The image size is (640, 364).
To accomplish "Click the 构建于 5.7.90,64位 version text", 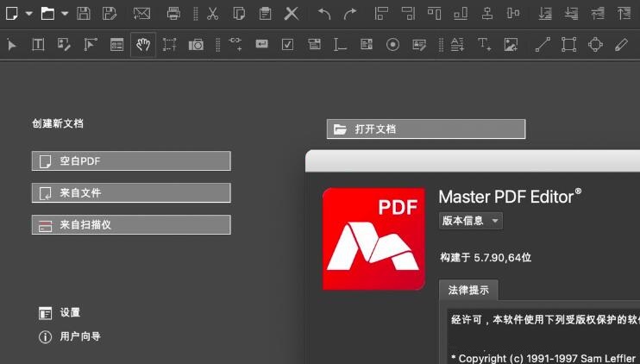I will pyautogui.click(x=486, y=258).
